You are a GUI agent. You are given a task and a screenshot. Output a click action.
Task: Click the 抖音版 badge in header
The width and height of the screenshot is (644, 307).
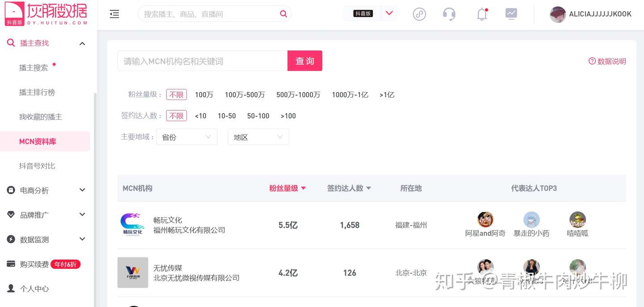tap(363, 13)
